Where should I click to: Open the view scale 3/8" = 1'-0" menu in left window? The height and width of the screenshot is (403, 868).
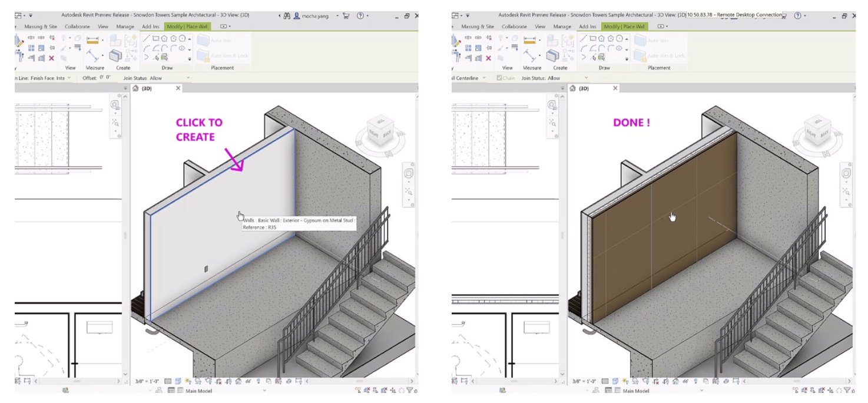(x=147, y=381)
